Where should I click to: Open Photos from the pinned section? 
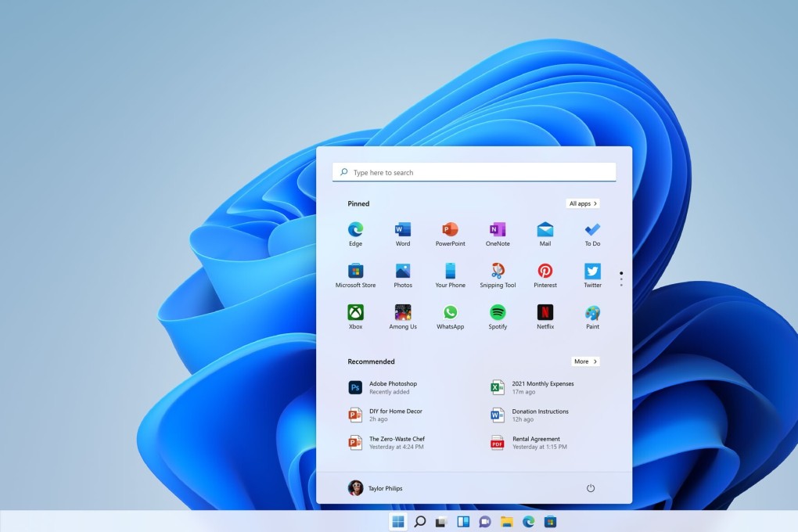[x=402, y=269]
